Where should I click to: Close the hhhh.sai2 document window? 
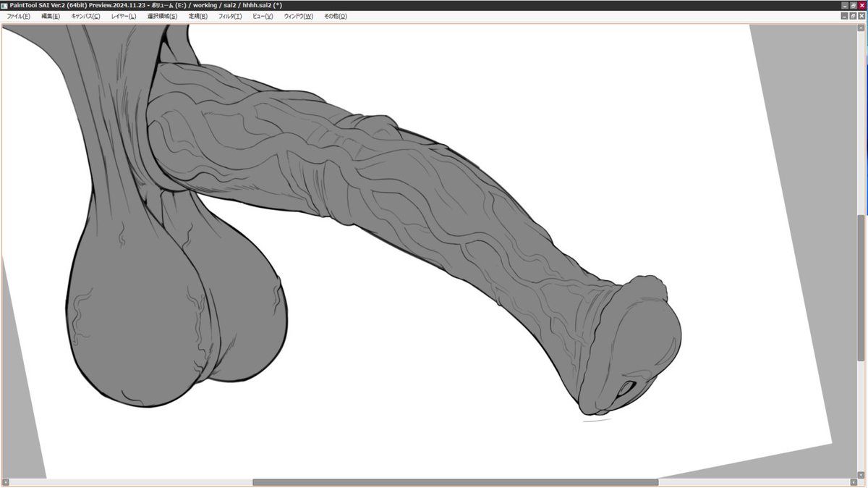[861, 15]
